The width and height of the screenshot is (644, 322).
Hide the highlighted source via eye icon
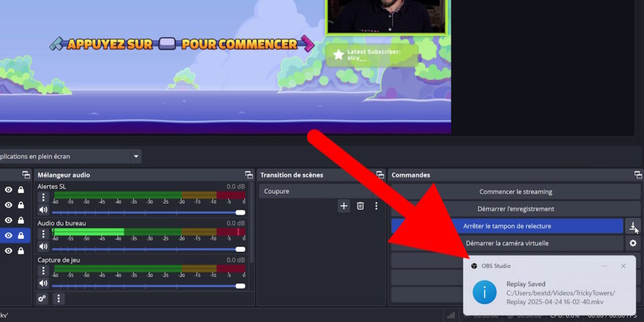8,236
